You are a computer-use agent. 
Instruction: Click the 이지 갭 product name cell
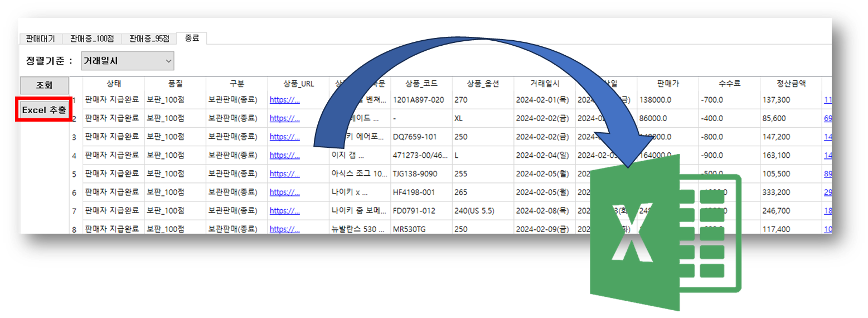point(360,155)
